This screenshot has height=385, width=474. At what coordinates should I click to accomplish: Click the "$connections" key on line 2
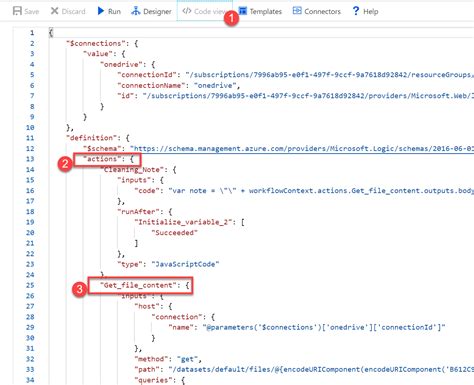(x=96, y=43)
